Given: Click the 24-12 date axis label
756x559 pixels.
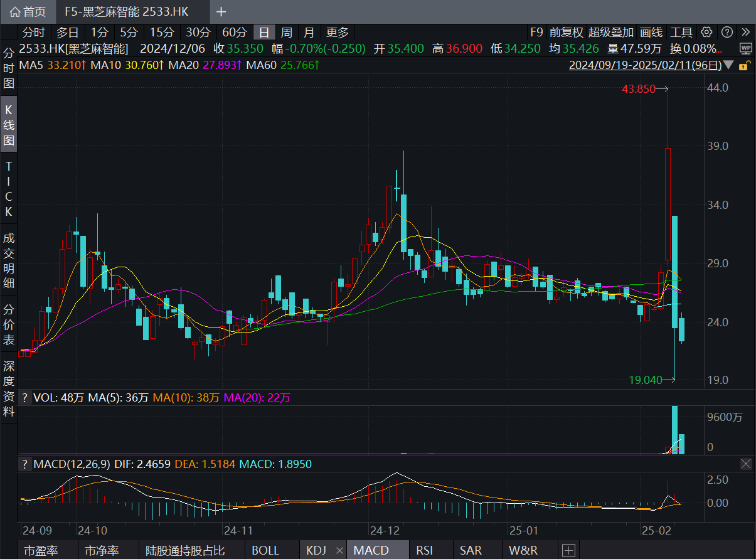Looking at the screenshot, I should 385,530.
